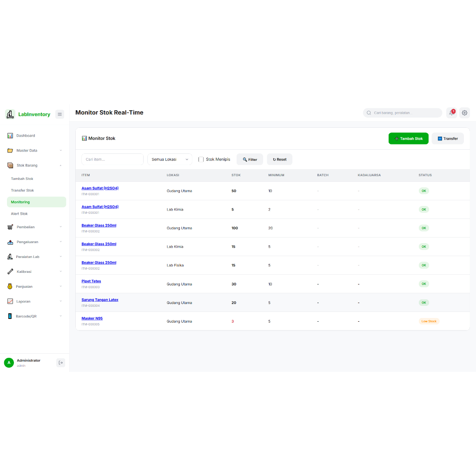The width and height of the screenshot is (476, 476).
Task: Click the Pengeluaran outbox icon
Action: click(10, 242)
